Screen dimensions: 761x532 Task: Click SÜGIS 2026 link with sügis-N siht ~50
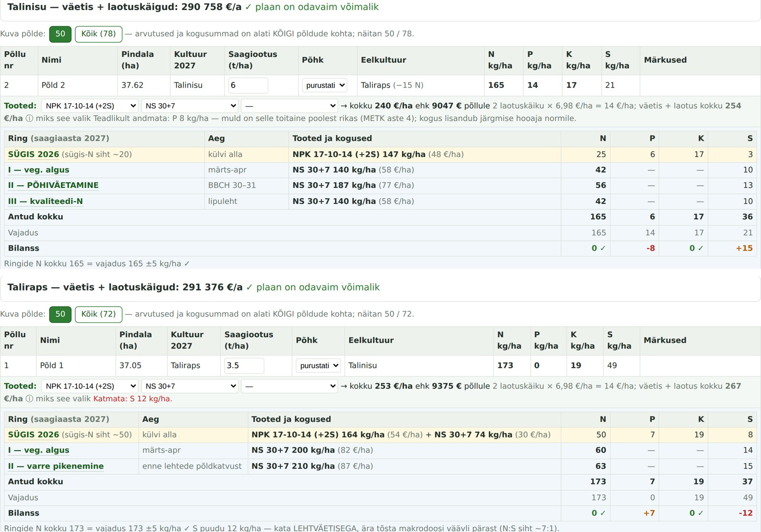34,435
